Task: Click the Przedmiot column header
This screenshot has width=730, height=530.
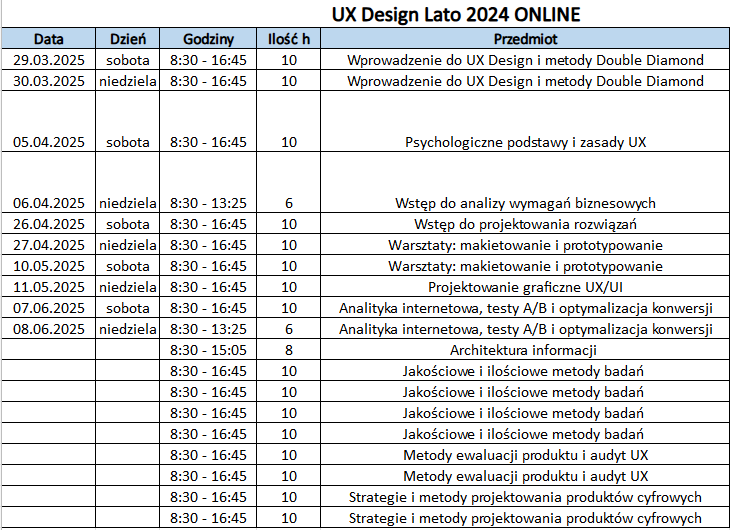Action: (525, 39)
